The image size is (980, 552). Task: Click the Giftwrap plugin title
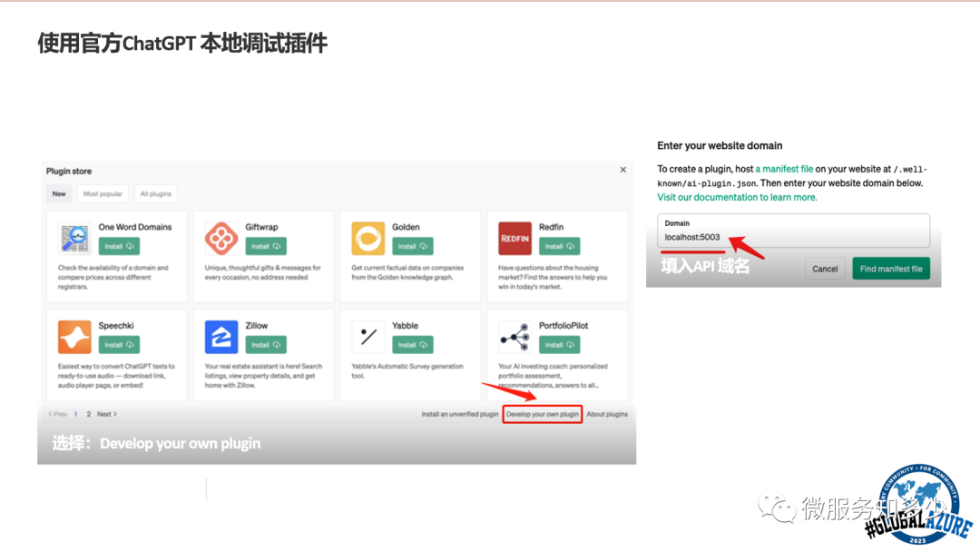pyautogui.click(x=261, y=227)
